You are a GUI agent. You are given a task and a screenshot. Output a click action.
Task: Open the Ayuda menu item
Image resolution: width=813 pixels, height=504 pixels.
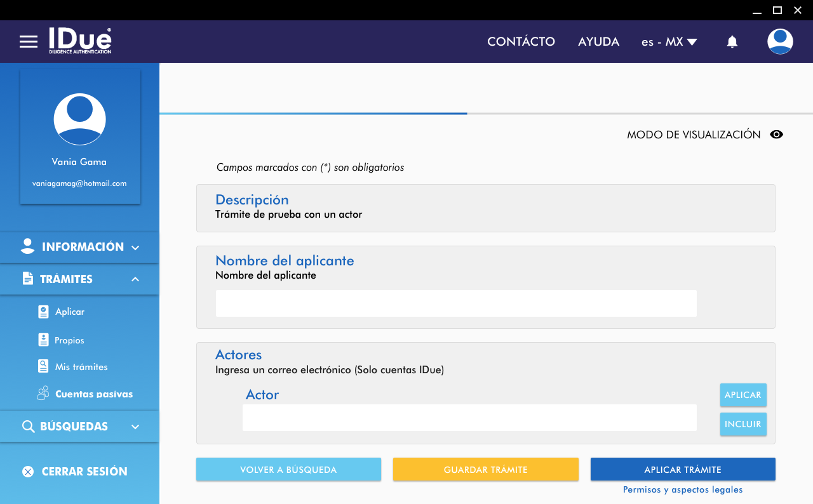598,42
